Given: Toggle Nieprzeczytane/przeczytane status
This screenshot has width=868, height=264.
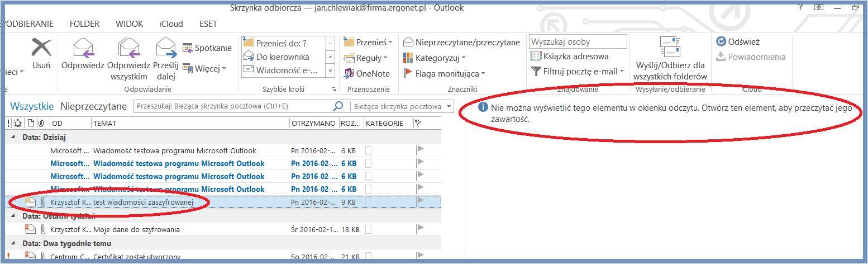Looking at the screenshot, I should [461, 42].
